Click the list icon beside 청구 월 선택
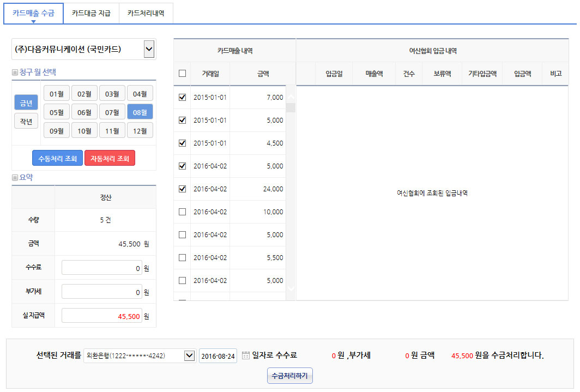 click(x=15, y=72)
